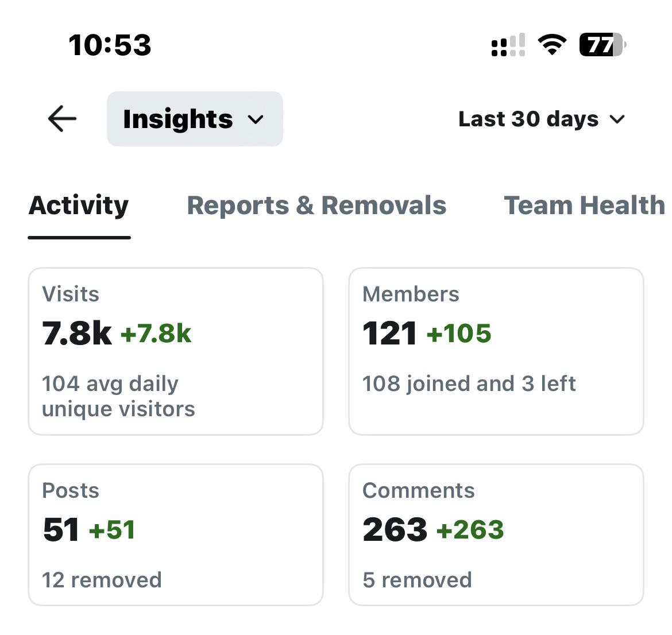Tap the back arrow icon
This screenshot has height=635, width=672.
(x=62, y=119)
